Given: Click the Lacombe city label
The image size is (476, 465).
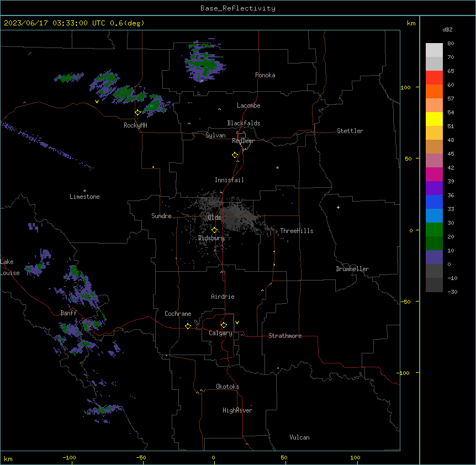Looking at the screenshot, I should [x=248, y=105].
